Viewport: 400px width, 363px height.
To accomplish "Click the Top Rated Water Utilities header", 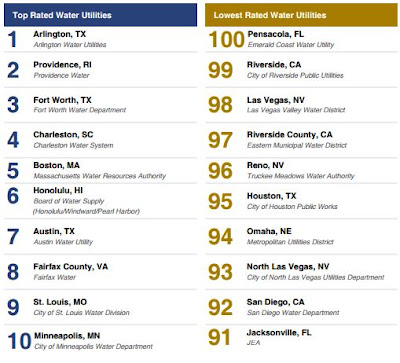I will coord(100,15).
